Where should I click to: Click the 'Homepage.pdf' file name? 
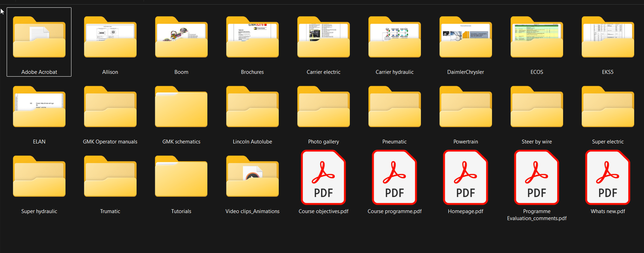[x=466, y=211]
